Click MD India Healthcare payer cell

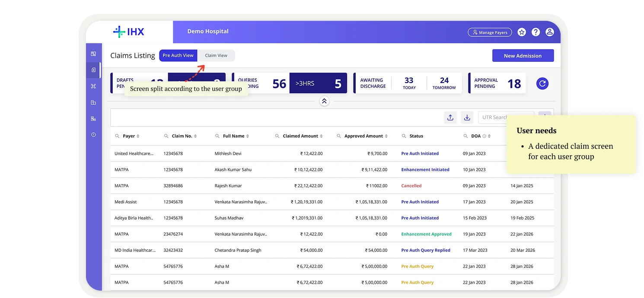134,250
